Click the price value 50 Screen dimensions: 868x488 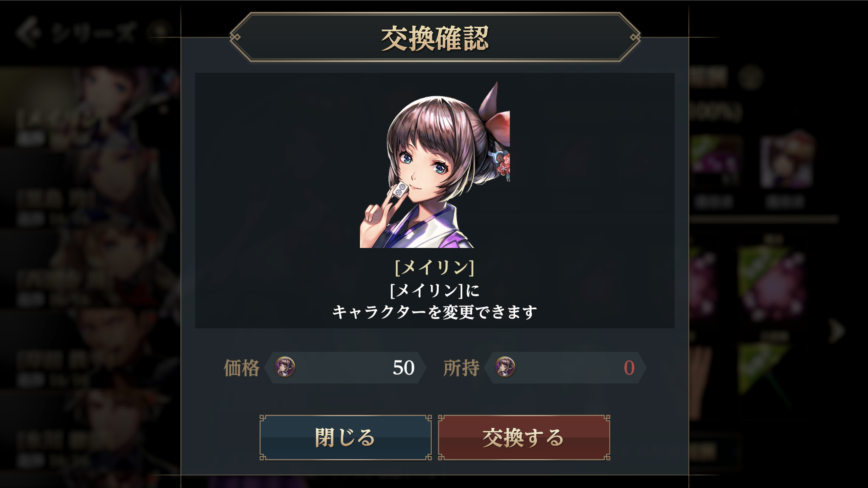403,368
